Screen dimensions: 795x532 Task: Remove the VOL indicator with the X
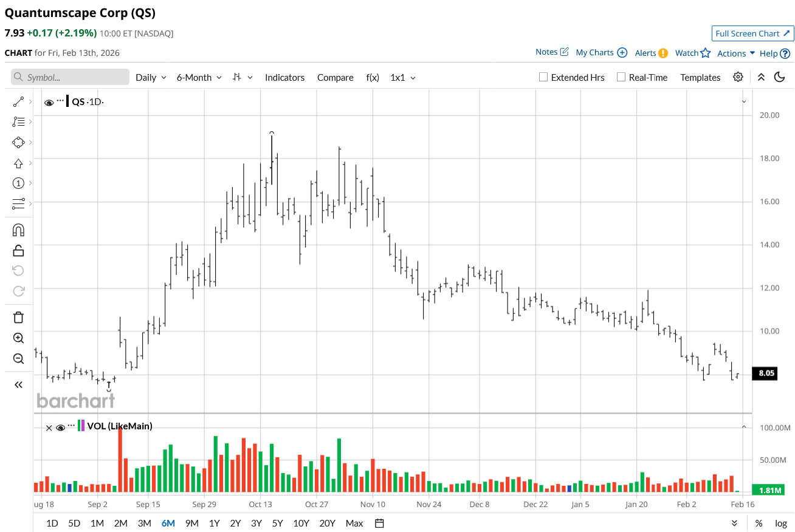[x=49, y=428]
